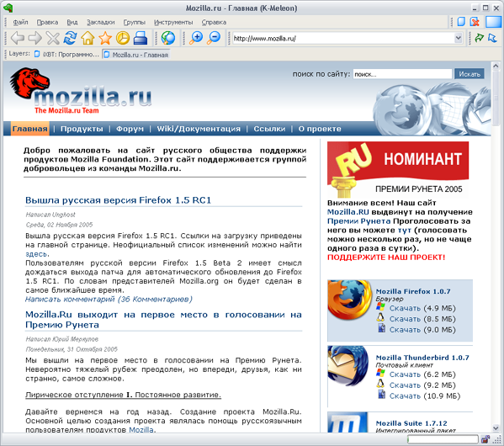Click the Искать search button
Screen dimensions: 504x446
[470, 74]
